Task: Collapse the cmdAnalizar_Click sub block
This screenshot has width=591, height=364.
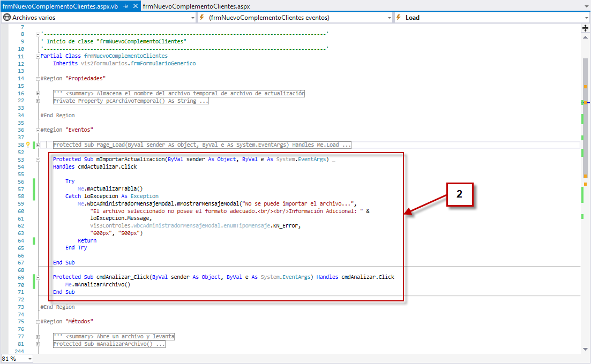Action: pyautogui.click(x=38, y=277)
